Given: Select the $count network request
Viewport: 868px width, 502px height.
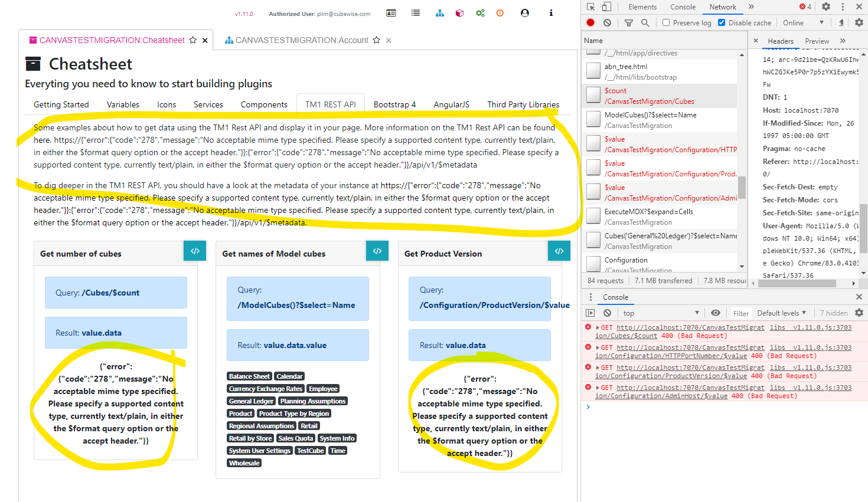Looking at the screenshot, I should coord(659,96).
